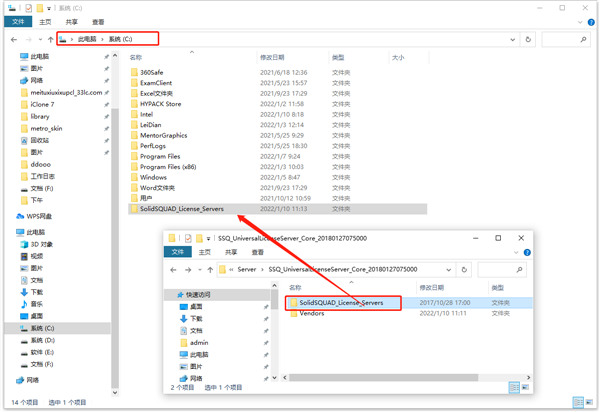Image resolution: width=600 pixels, height=412 pixels.
Task: Sort by 类型 column in C: window
Action: coord(338,57)
